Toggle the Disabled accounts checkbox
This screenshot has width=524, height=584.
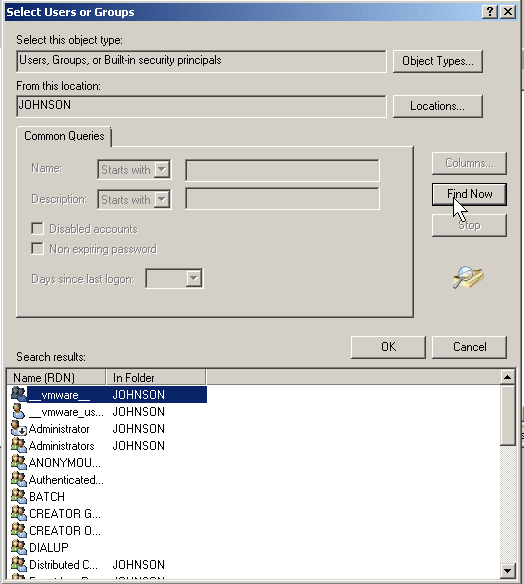(x=37, y=228)
